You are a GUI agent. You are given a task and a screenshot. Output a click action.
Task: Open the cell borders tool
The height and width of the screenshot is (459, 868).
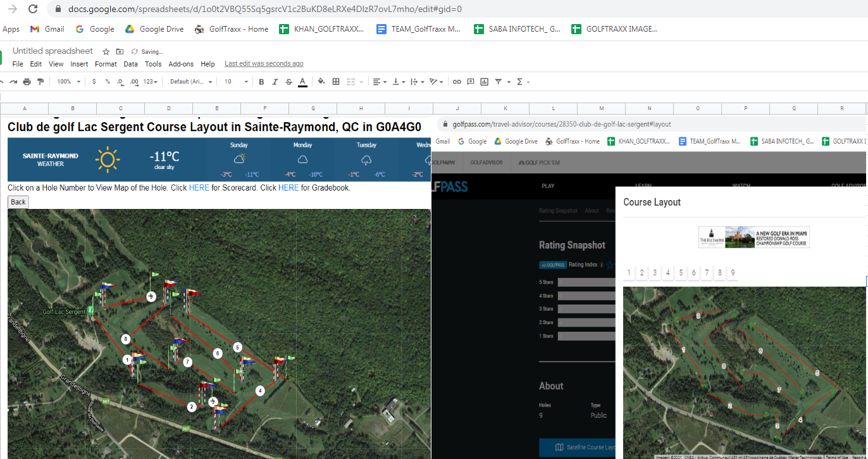pyautogui.click(x=336, y=82)
